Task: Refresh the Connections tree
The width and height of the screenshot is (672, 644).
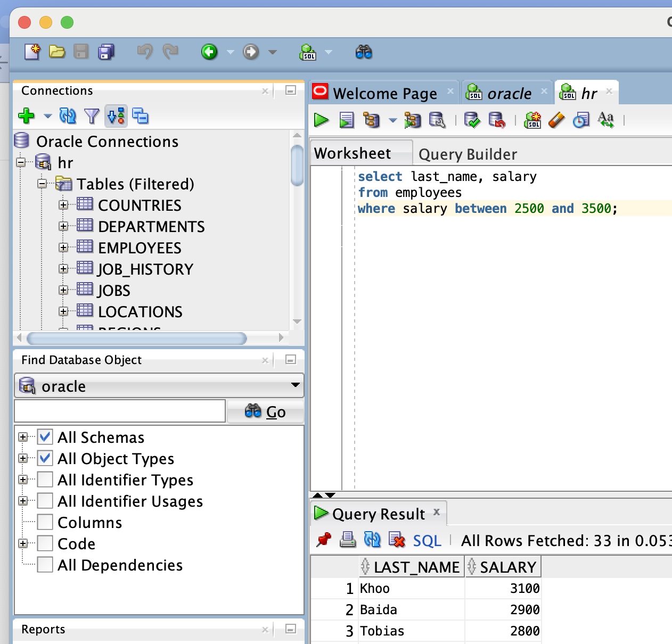Action: pyautogui.click(x=68, y=115)
